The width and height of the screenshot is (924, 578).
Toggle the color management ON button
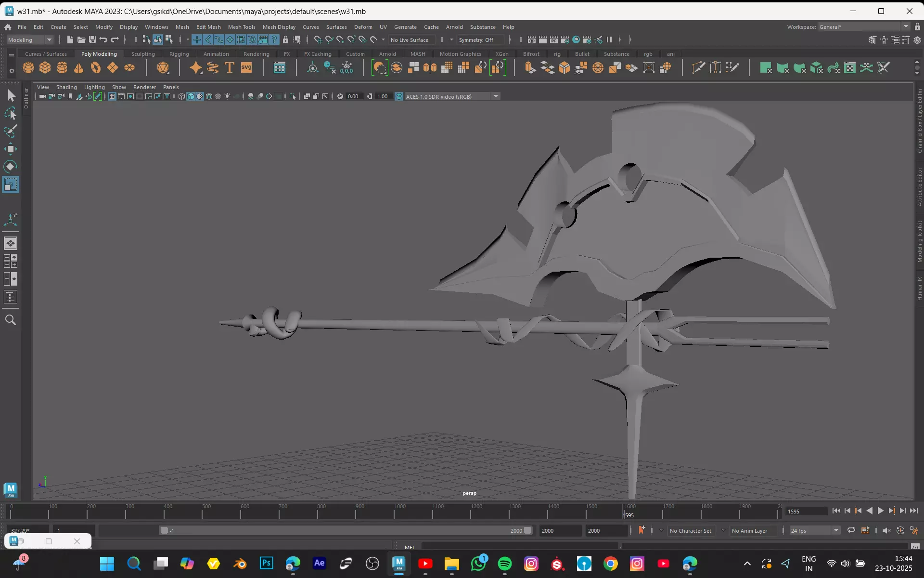click(x=398, y=96)
